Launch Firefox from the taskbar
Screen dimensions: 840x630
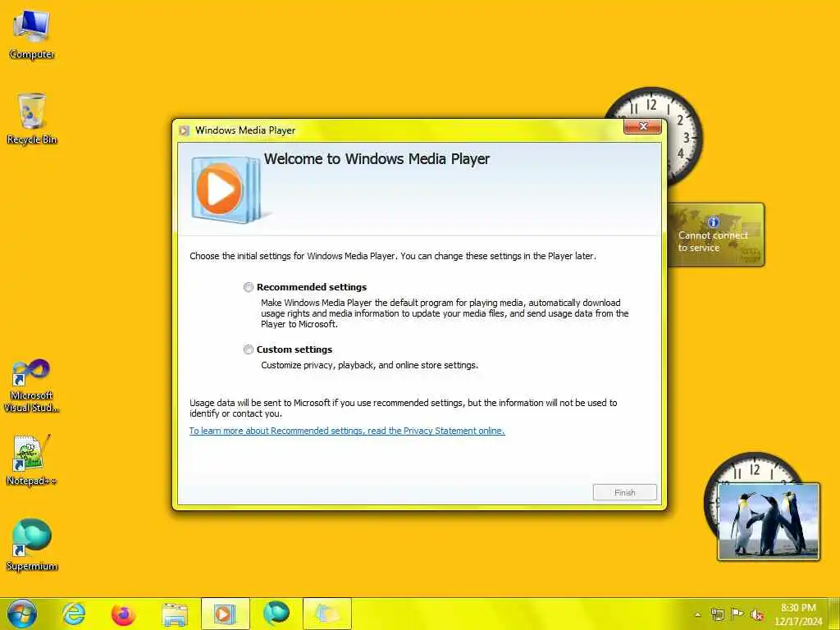coord(123,614)
